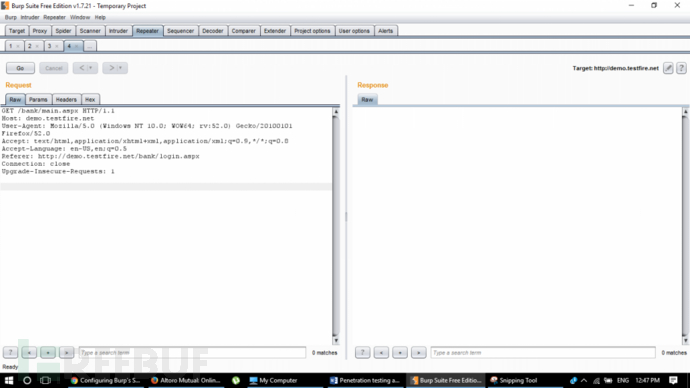Open the Alerts tab
The width and height of the screenshot is (690, 388).
tap(385, 31)
